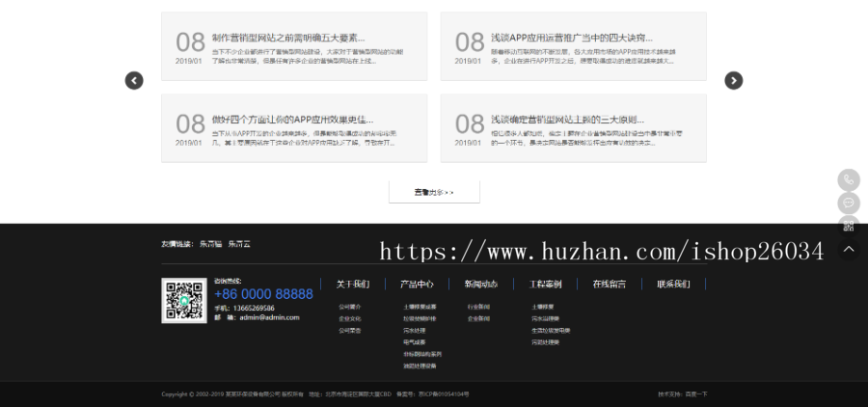
Task: Go to previous news slide arrow
Action: point(134,80)
